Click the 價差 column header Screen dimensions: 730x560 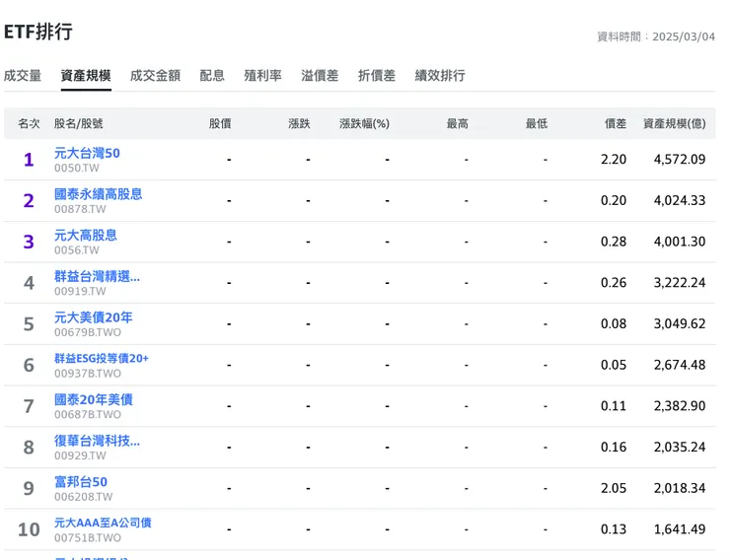tap(616, 123)
